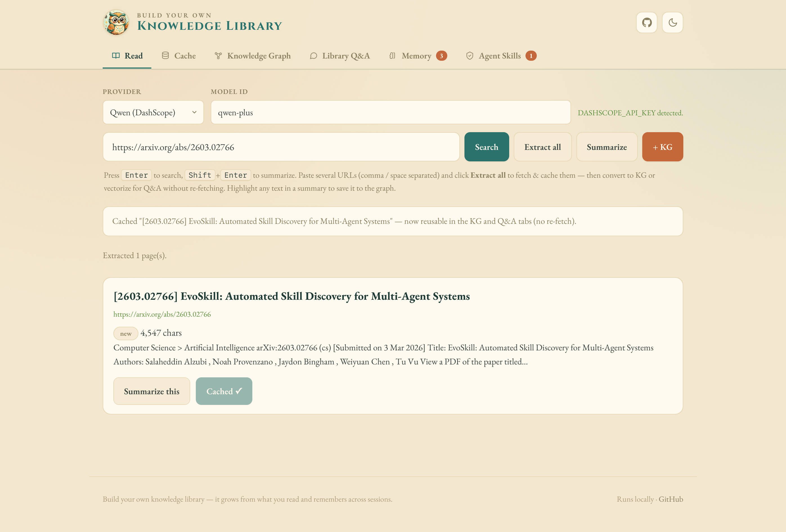Click the 'Runs locally' footer text

(x=635, y=499)
